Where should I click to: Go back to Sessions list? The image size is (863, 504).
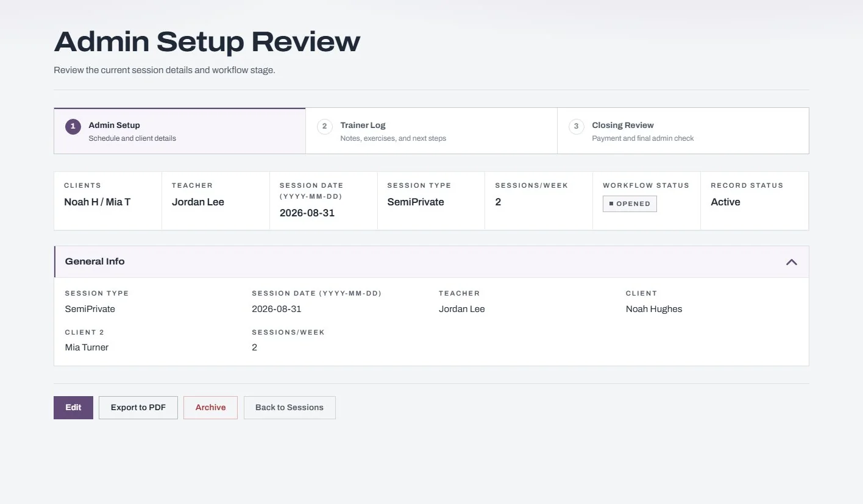[289, 408]
